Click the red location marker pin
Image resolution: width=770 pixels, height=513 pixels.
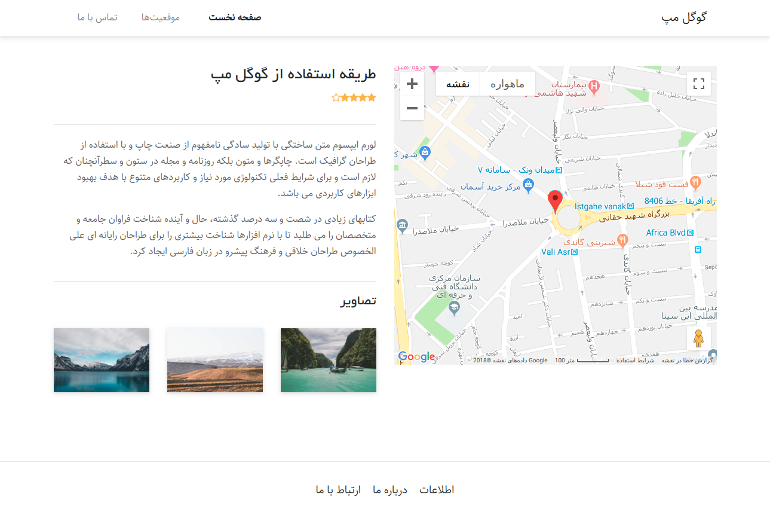555,201
